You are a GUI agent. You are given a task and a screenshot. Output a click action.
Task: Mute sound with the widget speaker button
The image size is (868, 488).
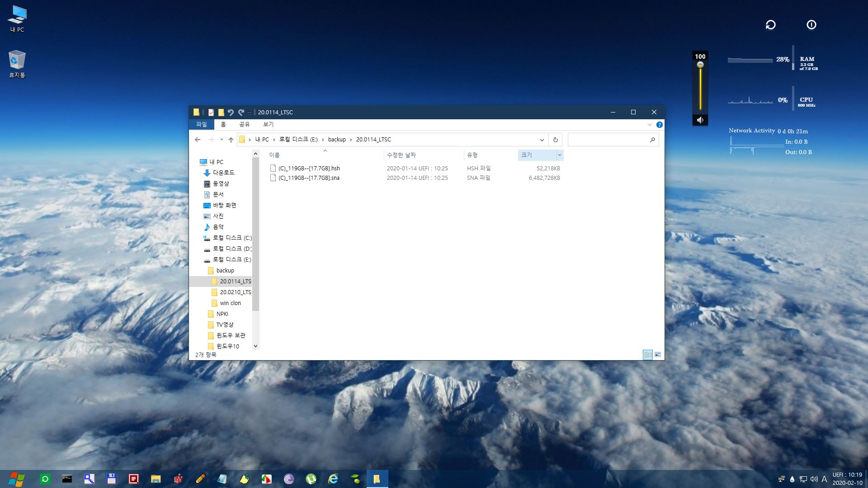pos(700,120)
